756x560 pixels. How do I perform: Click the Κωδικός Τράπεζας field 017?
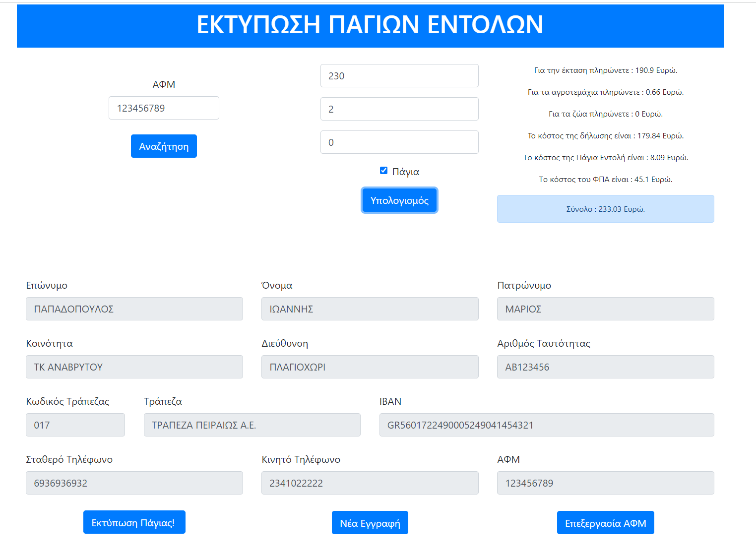coord(75,425)
